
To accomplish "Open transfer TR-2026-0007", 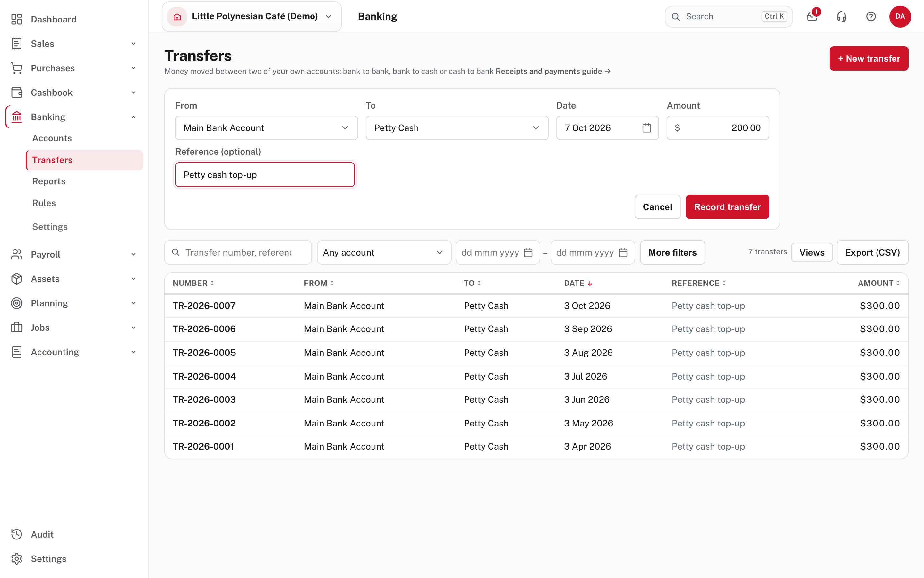I will pos(203,306).
